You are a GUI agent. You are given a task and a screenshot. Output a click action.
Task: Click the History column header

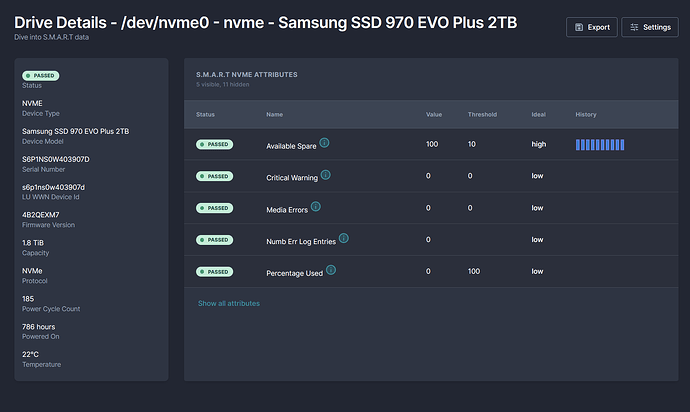click(586, 114)
